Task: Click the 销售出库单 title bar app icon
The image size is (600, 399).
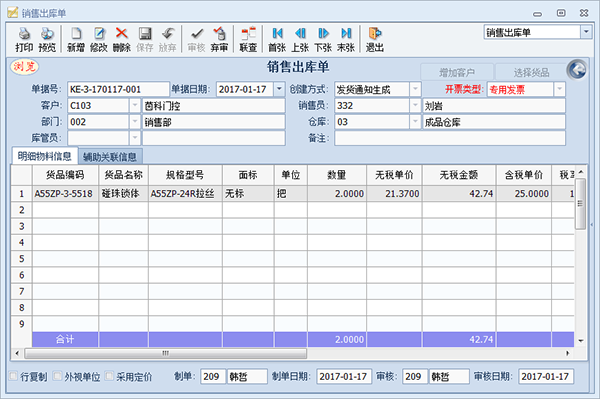Action: [13, 13]
